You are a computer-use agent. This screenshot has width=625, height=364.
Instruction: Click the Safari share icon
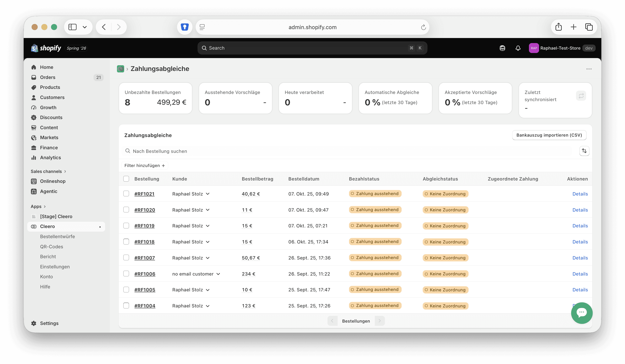click(x=558, y=27)
